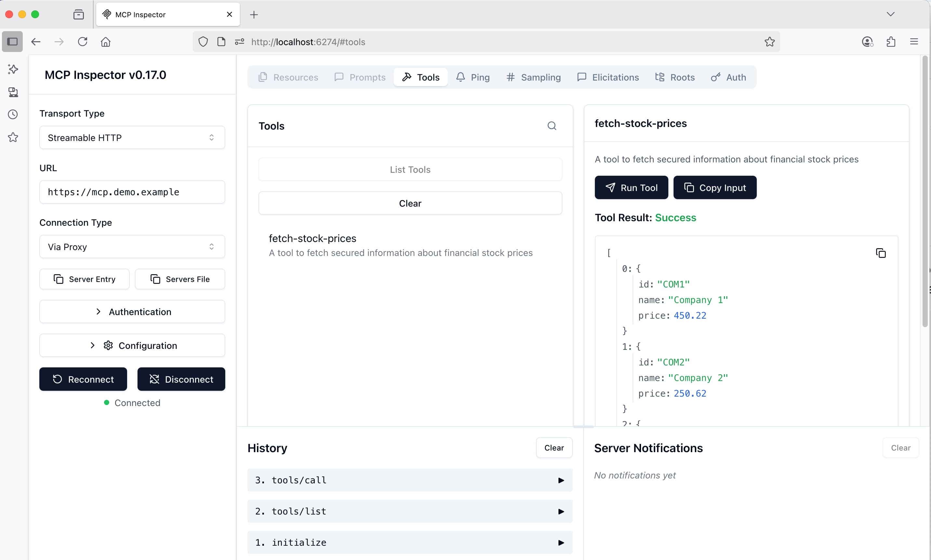The height and width of the screenshot is (560, 931).
Task: Expand the 3. tools/call history entry
Action: (x=410, y=480)
